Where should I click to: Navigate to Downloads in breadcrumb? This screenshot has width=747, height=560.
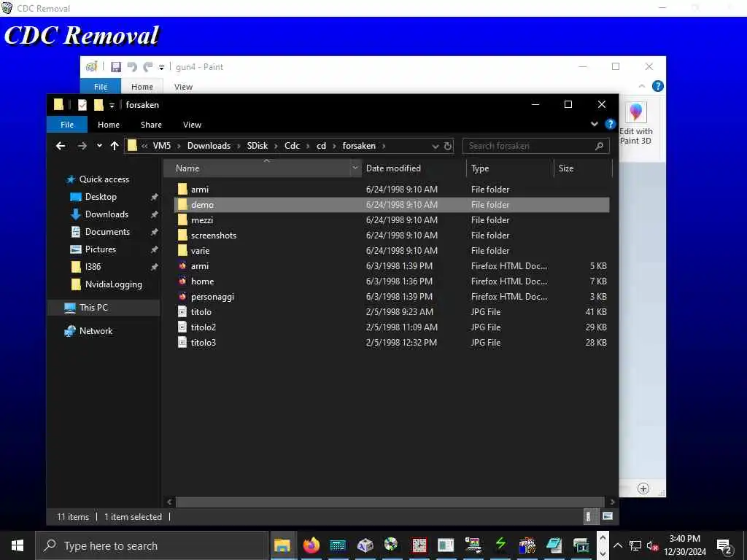click(x=209, y=146)
